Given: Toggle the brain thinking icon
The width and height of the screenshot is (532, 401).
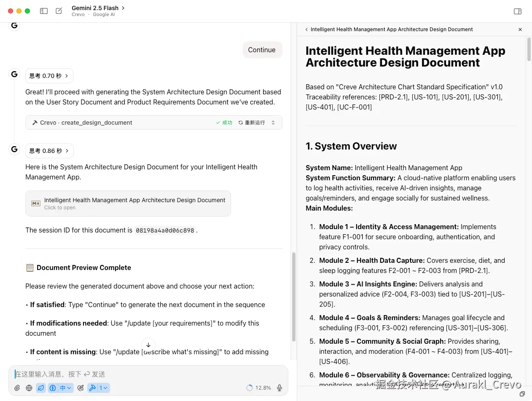Looking at the screenshot, I should [53, 388].
